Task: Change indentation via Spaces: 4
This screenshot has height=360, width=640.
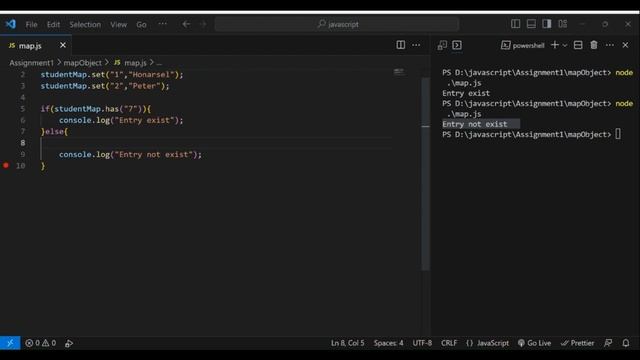Action: 389,343
